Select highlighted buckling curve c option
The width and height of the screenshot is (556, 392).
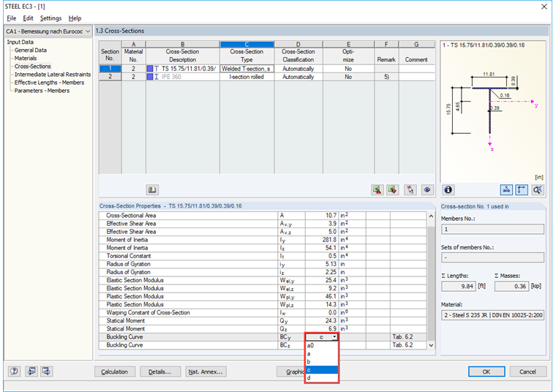click(x=322, y=370)
